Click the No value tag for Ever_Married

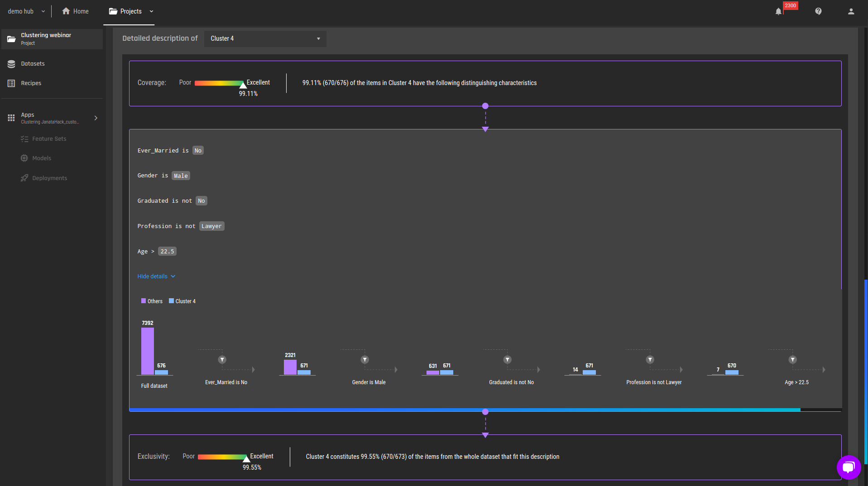coord(198,151)
